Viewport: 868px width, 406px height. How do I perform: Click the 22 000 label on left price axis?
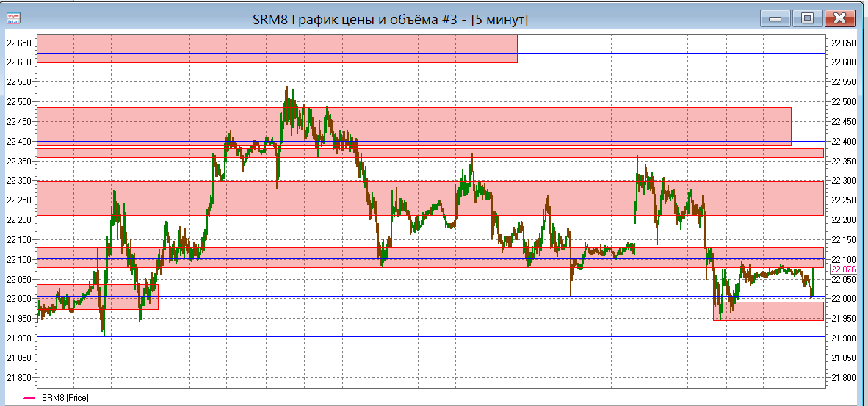[x=18, y=299]
